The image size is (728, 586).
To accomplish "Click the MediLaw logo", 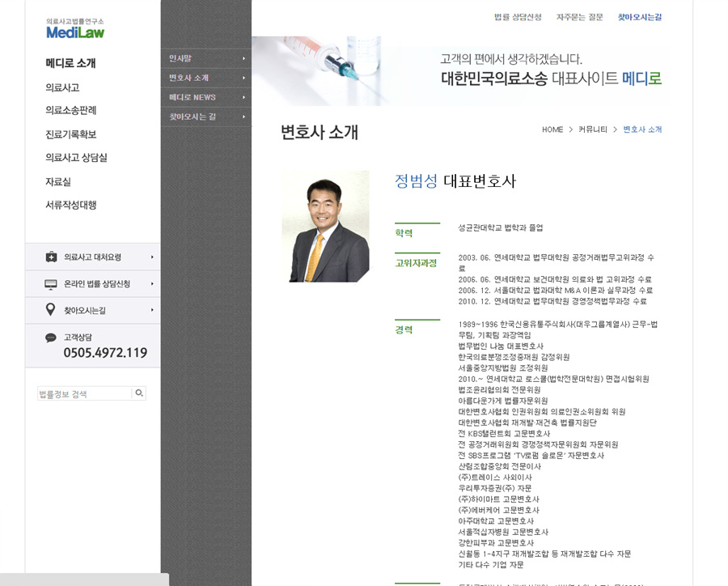I will click(75, 29).
